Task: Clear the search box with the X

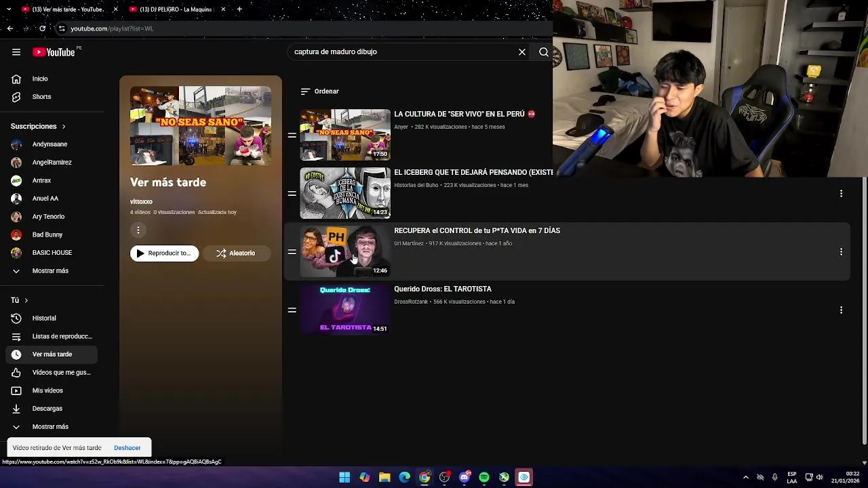Action: (x=522, y=52)
